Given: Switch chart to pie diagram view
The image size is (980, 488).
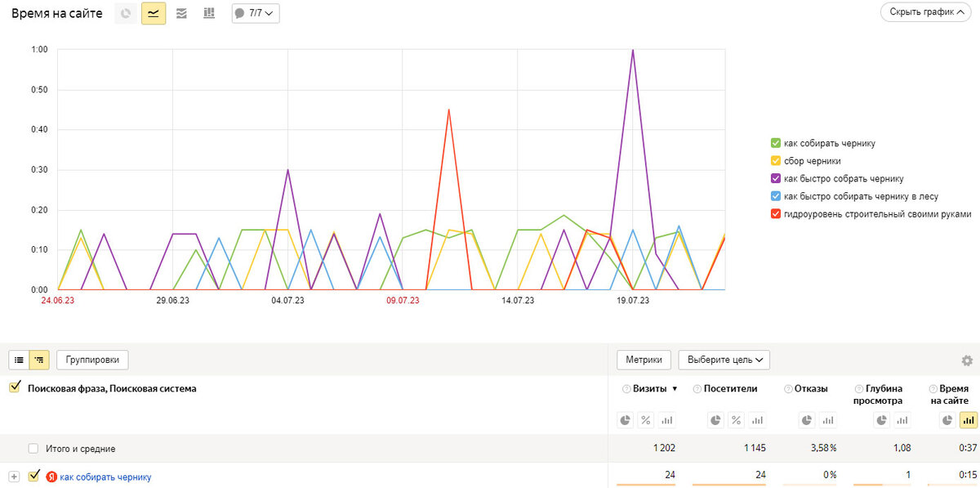Looking at the screenshot, I should pyautogui.click(x=125, y=13).
